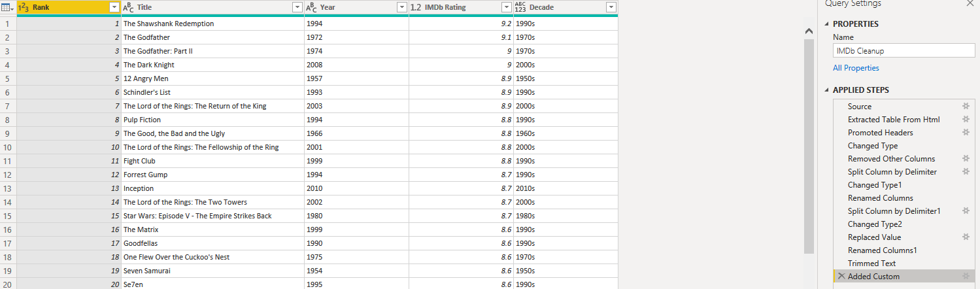Image resolution: width=980 pixels, height=289 pixels.
Task: Select the Added Custom step
Action: click(904, 276)
